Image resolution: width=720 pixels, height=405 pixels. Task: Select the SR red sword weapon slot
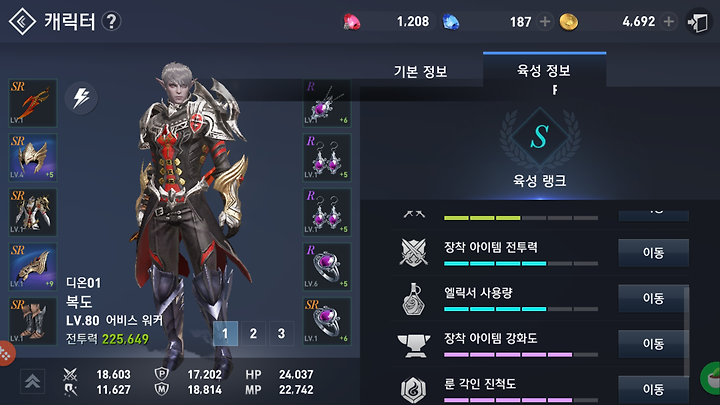[x=33, y=103]
